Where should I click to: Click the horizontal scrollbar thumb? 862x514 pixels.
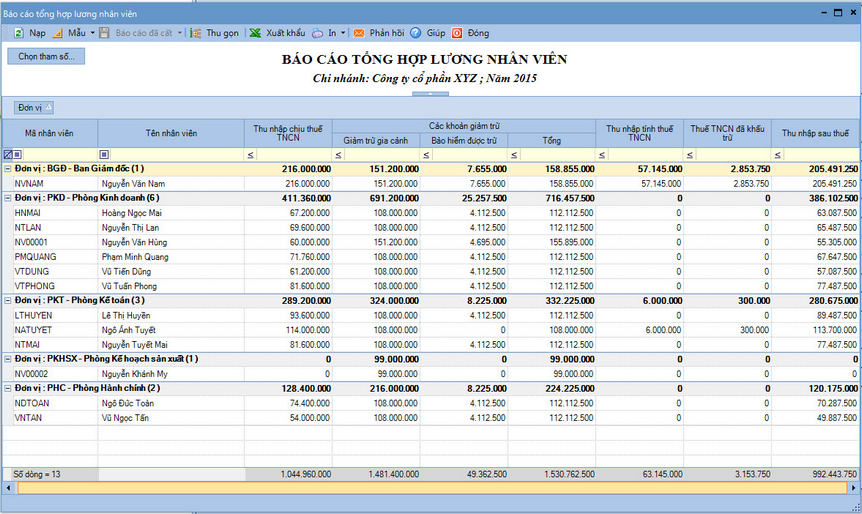432,488
